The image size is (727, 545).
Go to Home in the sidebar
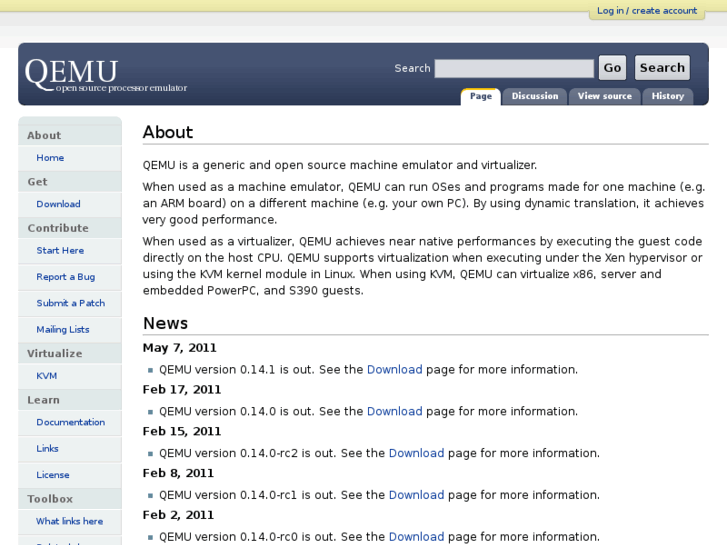coord(50,158)
